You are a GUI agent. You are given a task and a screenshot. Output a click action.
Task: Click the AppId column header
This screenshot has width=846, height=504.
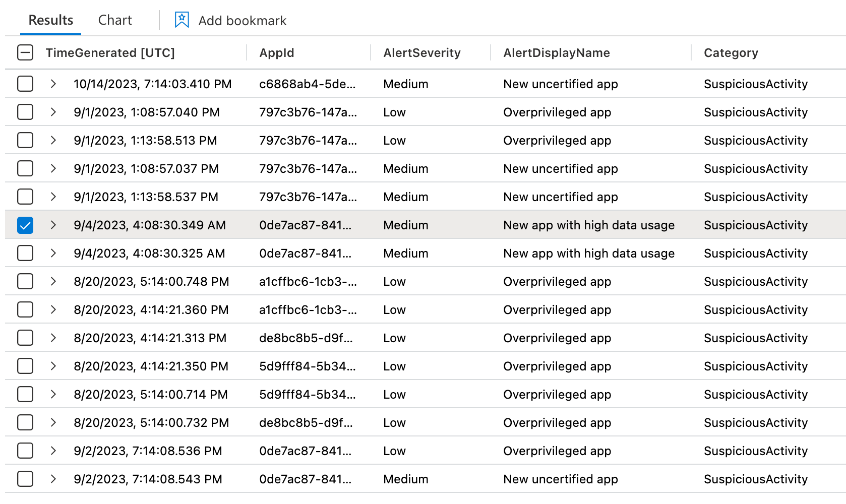coord(277,53)
